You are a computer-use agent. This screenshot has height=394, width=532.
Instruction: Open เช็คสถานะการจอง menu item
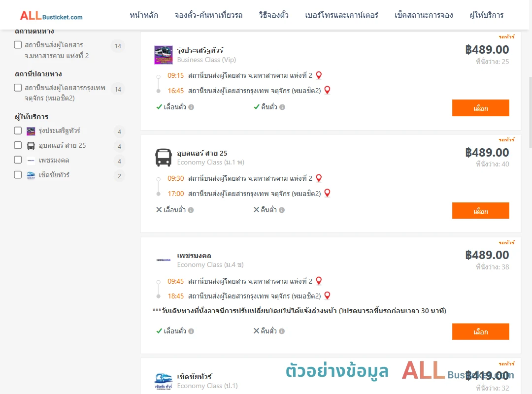pyautogui.click(x=424, y=15)
